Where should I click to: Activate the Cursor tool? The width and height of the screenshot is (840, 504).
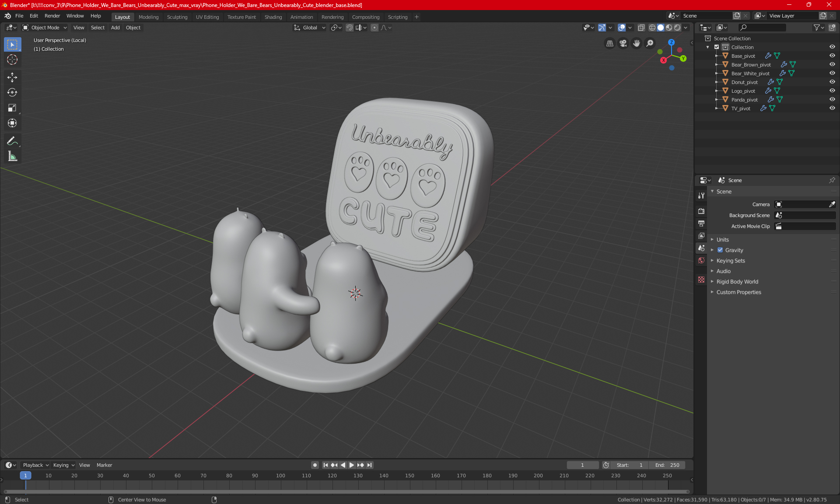12,59
